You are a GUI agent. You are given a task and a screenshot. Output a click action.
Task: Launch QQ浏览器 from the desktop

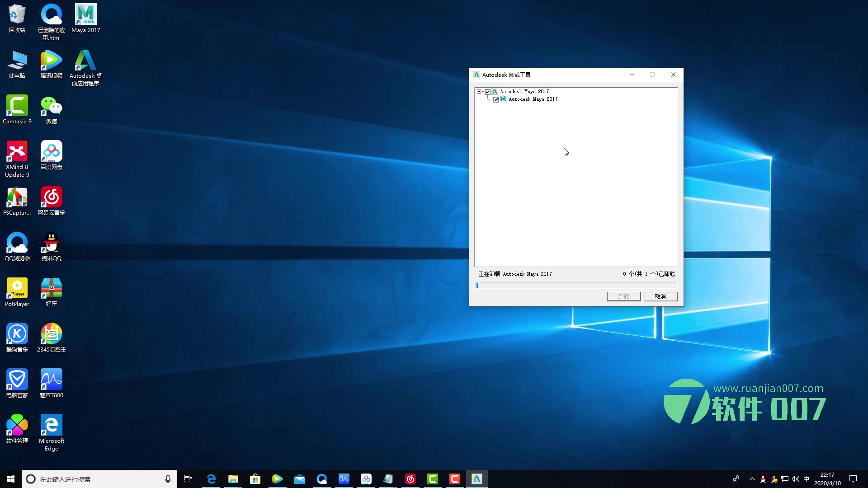17,247
